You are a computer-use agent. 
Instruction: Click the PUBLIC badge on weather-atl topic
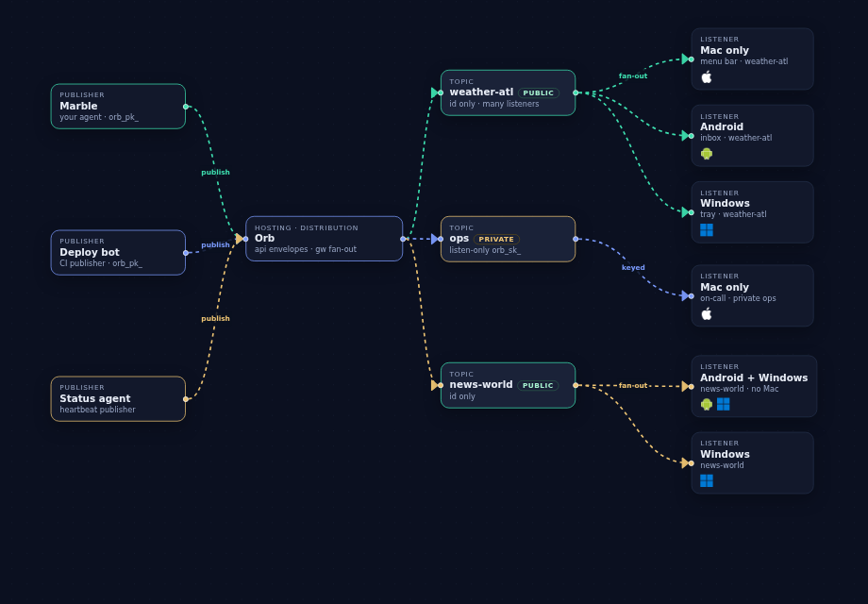(539, 93)
